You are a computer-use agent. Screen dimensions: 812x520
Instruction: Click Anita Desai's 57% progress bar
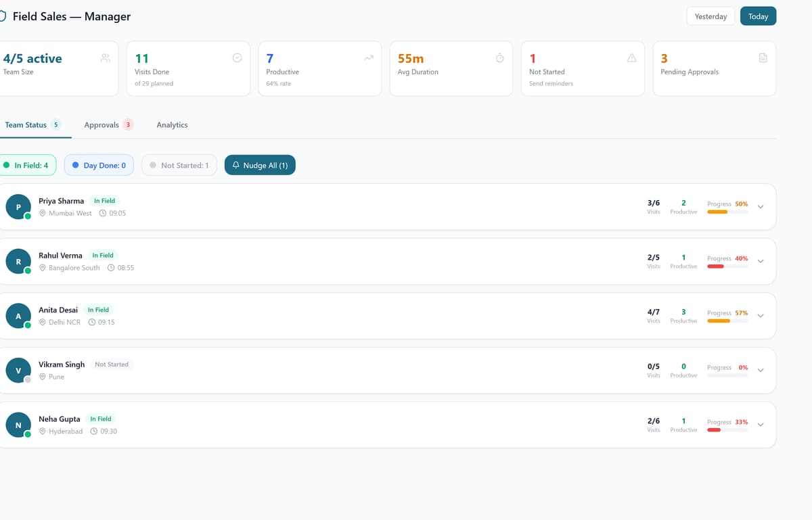click(x=727, y=321)
